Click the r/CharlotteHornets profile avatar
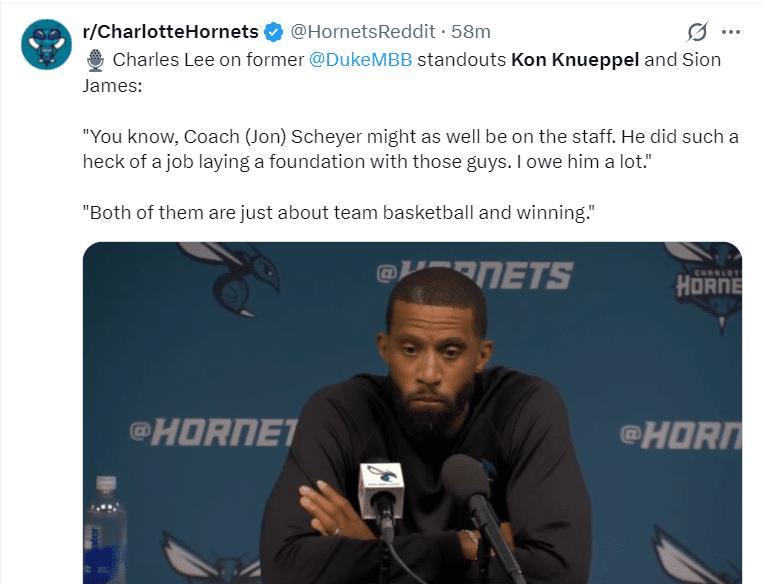The image size is (762, 584). point(46,45)
